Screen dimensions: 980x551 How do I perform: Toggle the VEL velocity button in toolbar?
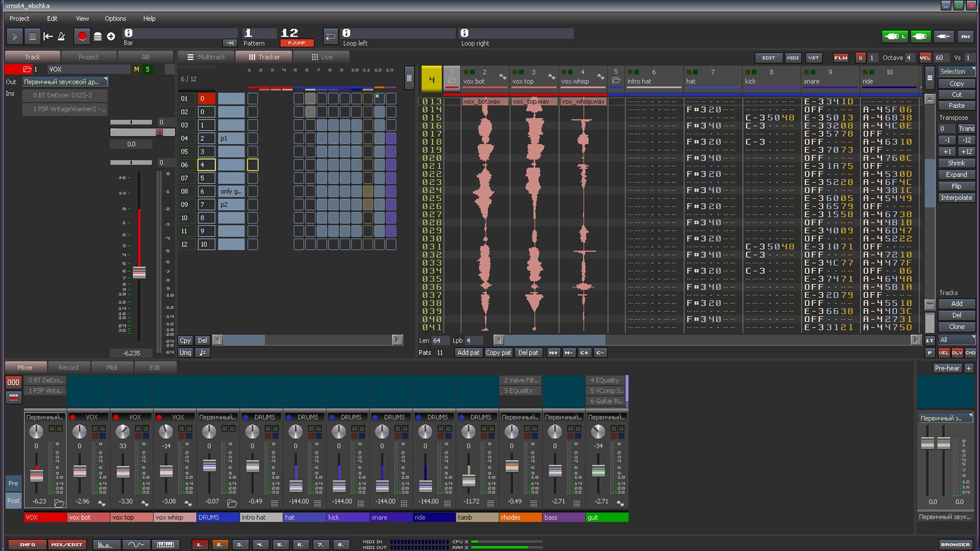[925, 58]
